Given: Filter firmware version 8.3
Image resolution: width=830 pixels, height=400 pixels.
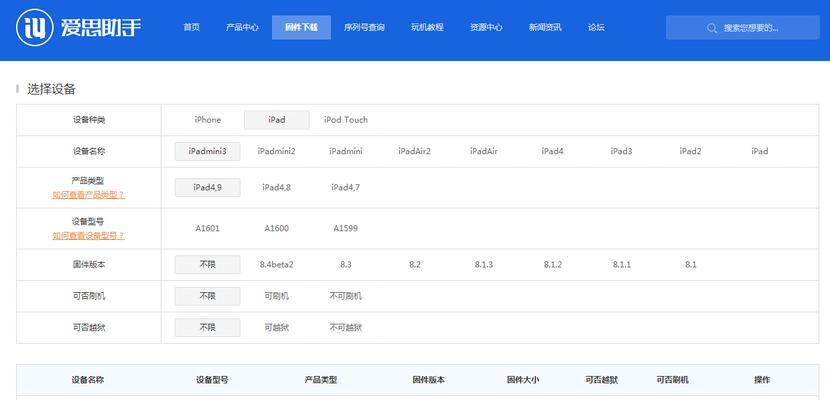Looking at the screenshot, I should 346,265.
